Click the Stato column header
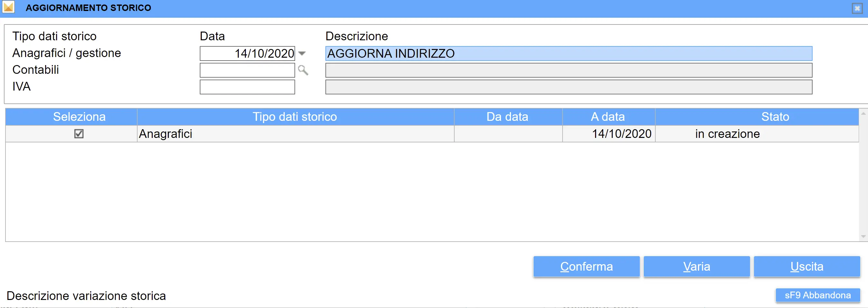The height and width of the screenshot is (308, 868). (775, 117)
